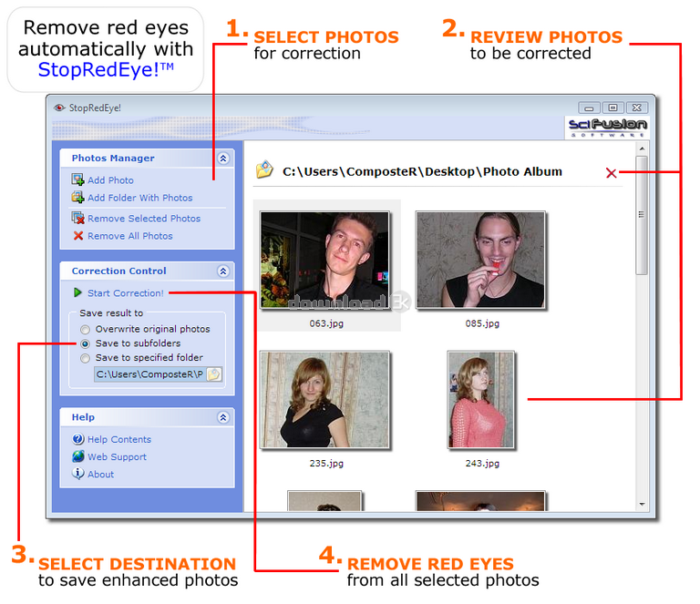Click Remove Selected Photos link

click(x=144, y=218)
